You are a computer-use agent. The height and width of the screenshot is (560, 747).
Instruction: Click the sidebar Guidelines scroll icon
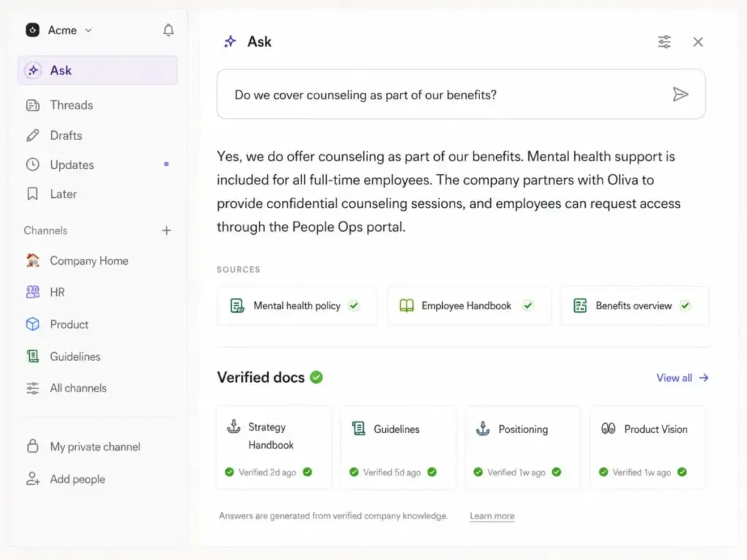point(32,356)
